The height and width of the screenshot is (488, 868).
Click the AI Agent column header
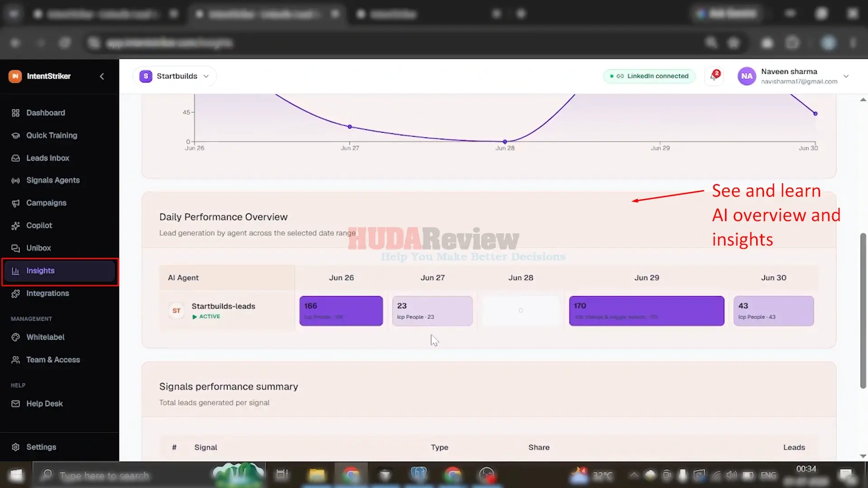pyautogui.click(x=183, y=278)
